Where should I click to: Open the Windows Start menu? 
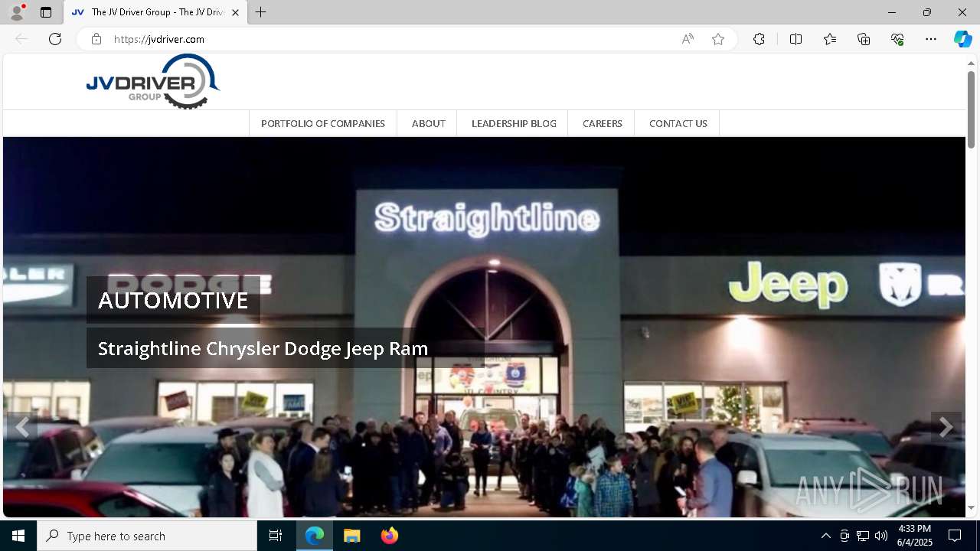(18, 536)
